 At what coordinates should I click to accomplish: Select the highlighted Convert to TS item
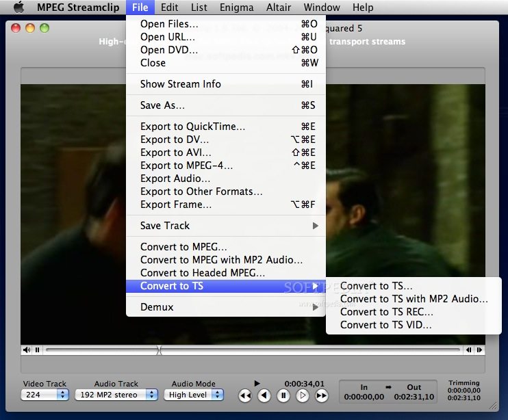[x=226, y=286]
